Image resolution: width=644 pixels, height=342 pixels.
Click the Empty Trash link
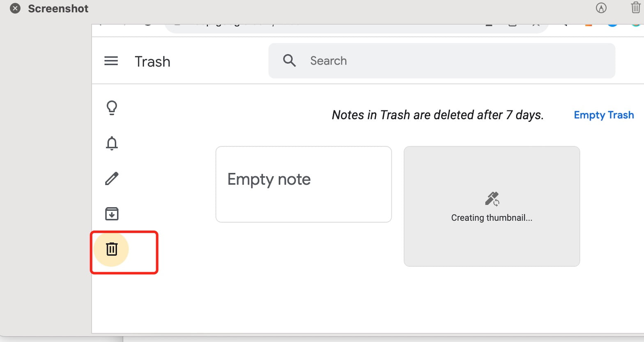point(604,115)
